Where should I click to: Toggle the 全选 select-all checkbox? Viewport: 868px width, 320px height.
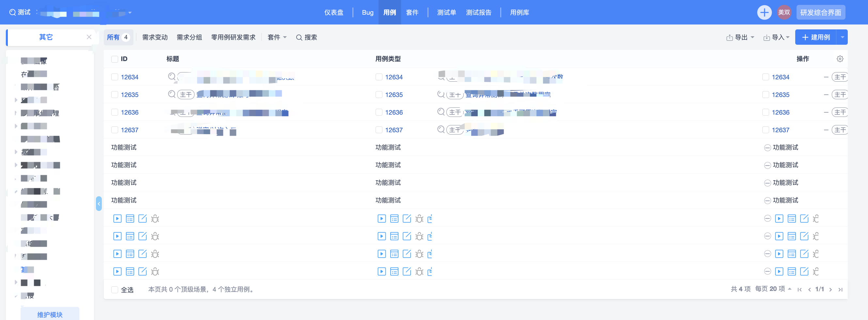coord(115,290)
